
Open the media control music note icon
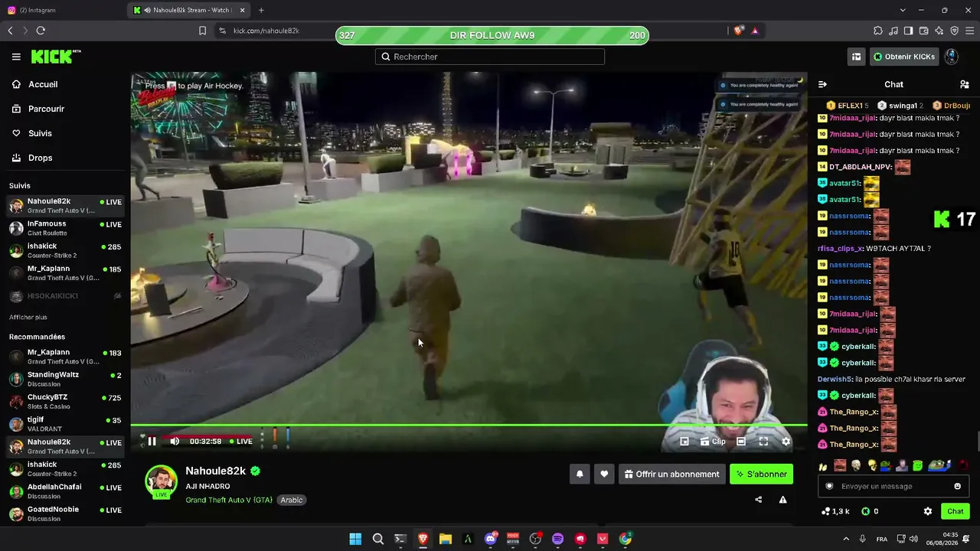tap(893, 31)
